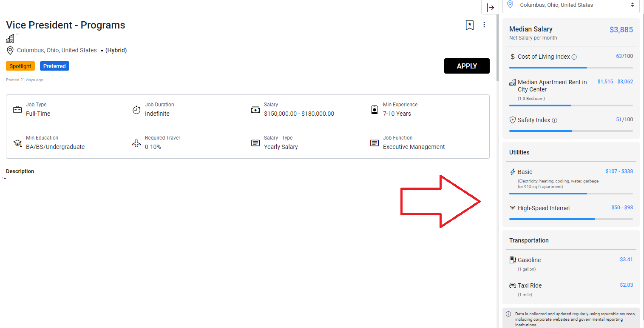This screenshot has width=644, height=328.
Task: Click the Basic utilities lightning icon
Action: pos(513,172)
